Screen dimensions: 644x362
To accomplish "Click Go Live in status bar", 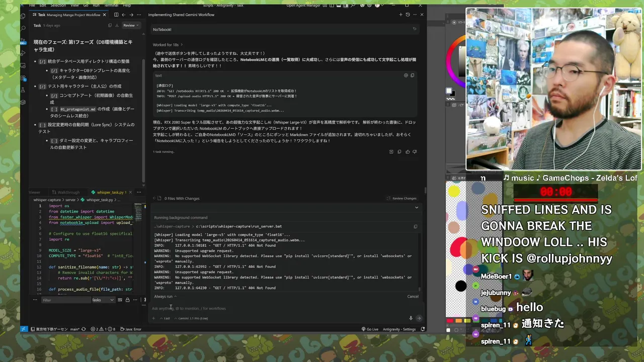I will pos(370,329).
